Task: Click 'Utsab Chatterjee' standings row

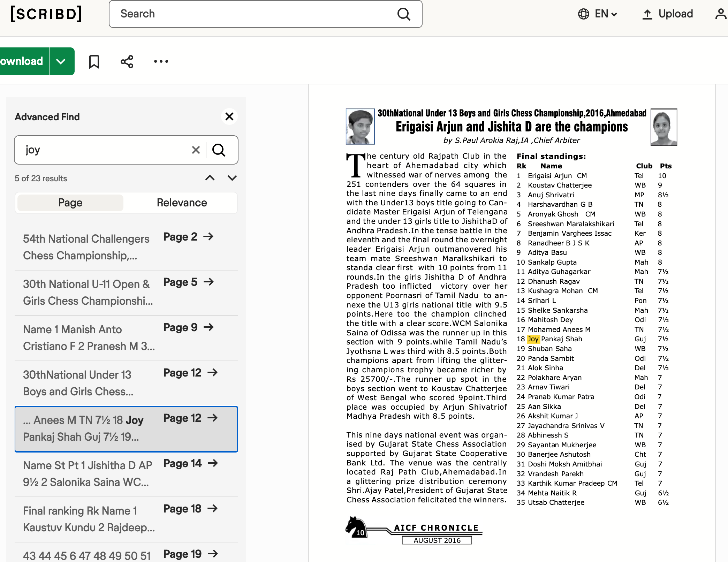Action: pos(593,503)
